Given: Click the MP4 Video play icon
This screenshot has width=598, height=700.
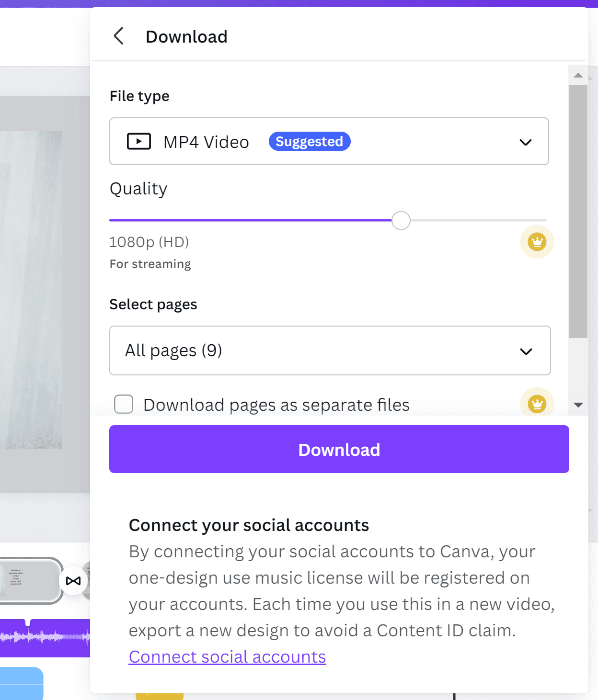Looking at the screenshot, I should 138,142.
